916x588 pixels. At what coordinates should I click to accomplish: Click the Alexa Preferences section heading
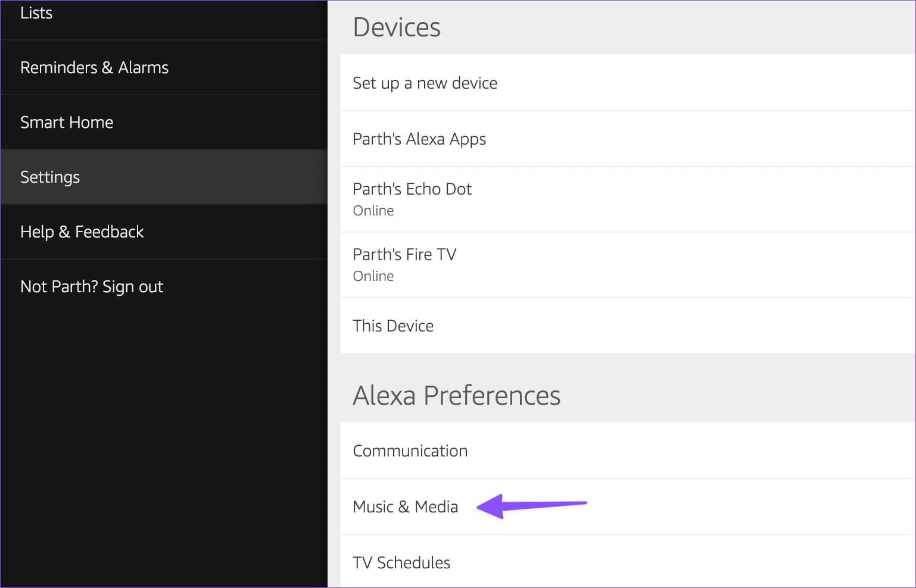click(x=456, y=396)
